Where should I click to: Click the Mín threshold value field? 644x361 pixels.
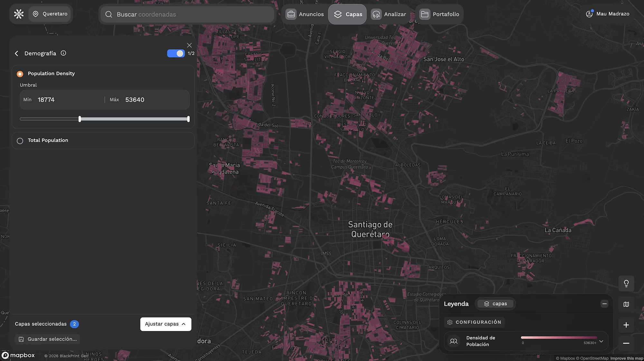pyautogui.click(x=63, y=100)
